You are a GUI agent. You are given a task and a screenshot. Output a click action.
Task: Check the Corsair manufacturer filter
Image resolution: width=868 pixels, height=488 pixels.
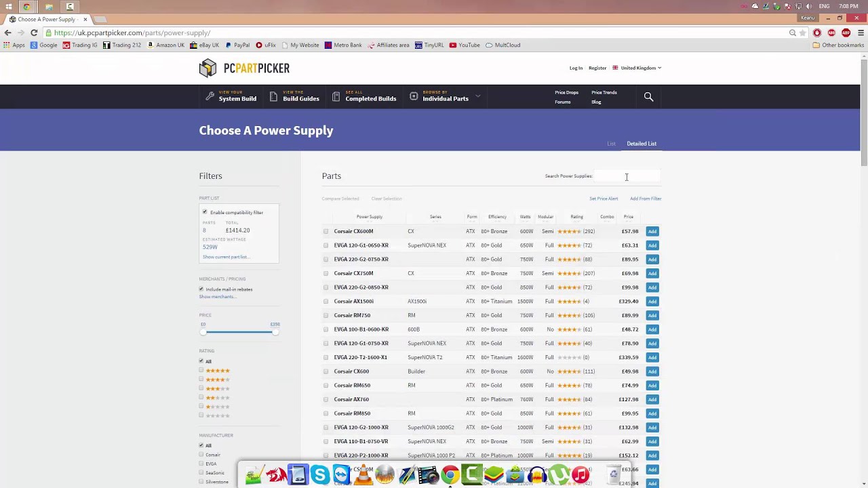point(201,455)
